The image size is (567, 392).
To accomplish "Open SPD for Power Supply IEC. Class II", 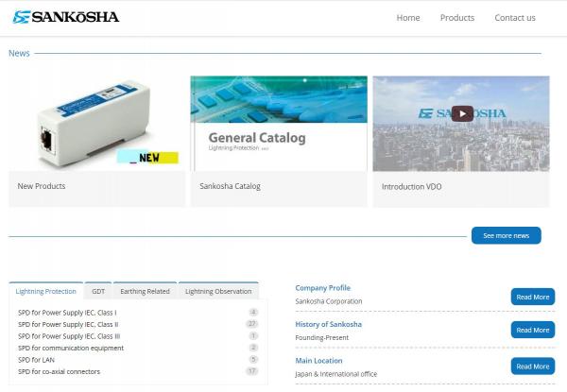I will 68,324.
